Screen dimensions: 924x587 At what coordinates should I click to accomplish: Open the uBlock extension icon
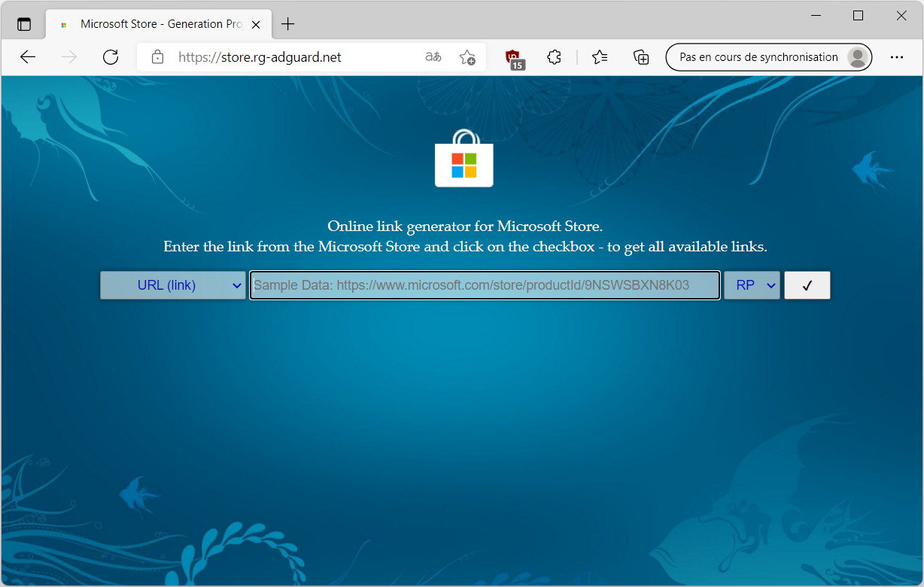[515, 58]
